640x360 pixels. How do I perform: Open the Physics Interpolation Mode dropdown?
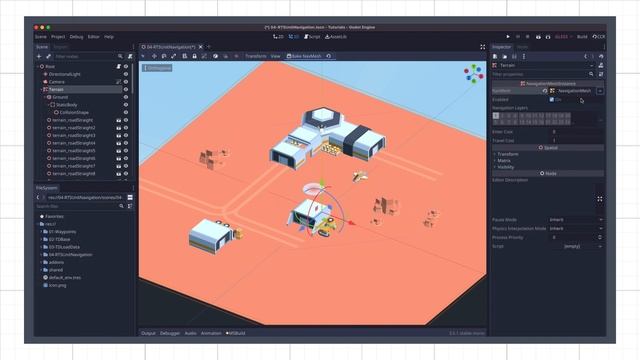pyautogui.click(x=576, y=229)
